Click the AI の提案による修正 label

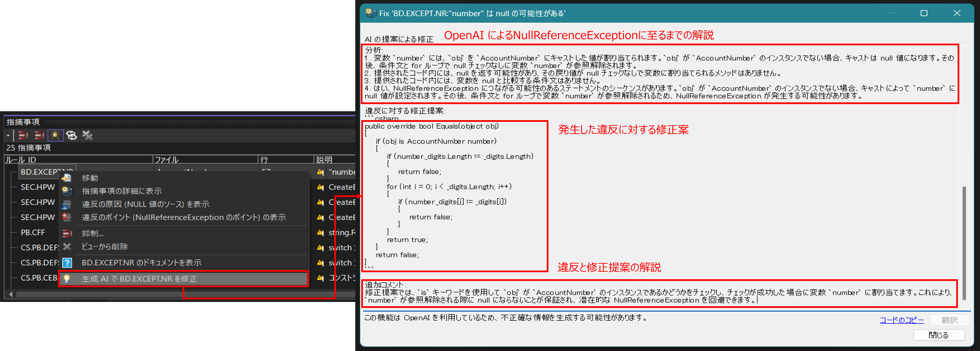coord(399,39)
